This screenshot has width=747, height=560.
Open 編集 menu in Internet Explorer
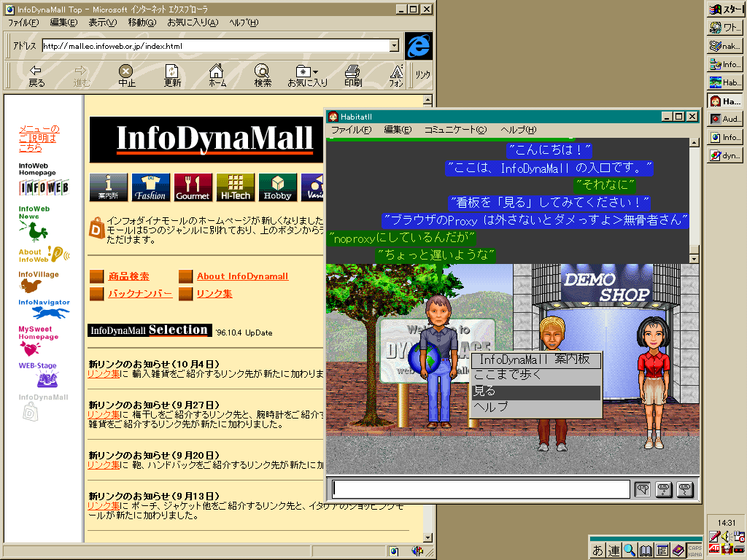63,23
